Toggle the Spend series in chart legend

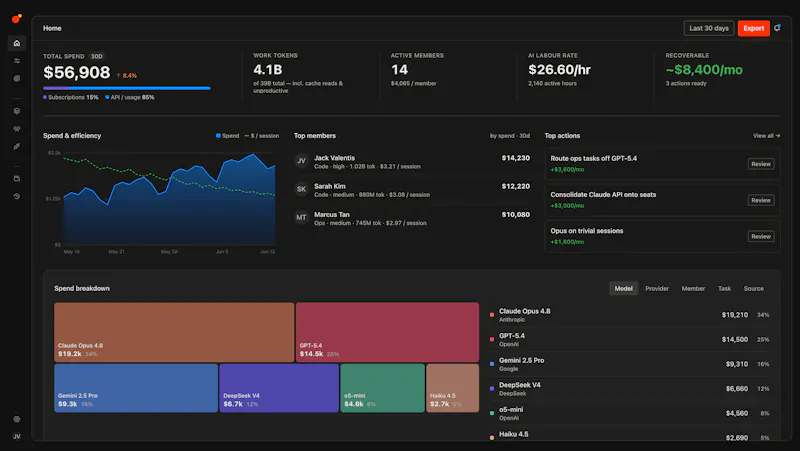(228, 136)
